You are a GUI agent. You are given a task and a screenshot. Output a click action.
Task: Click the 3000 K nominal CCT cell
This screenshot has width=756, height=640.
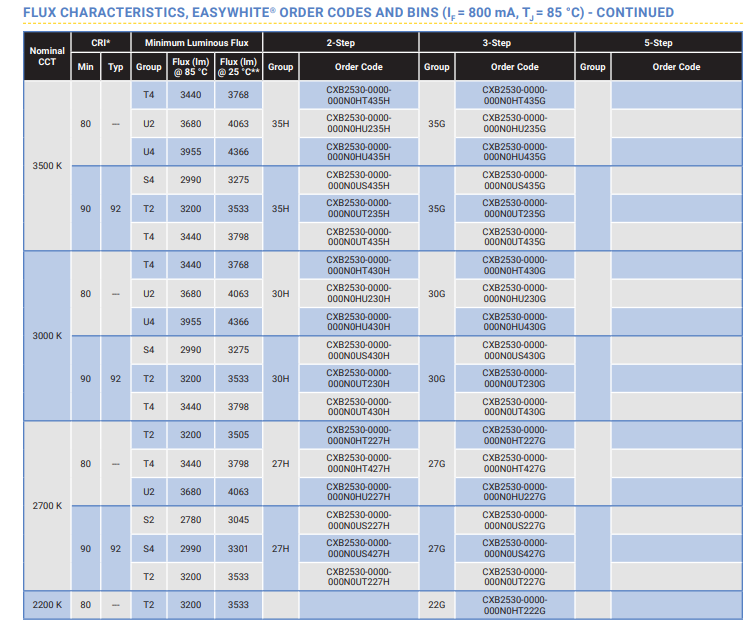tap(47, 336)
